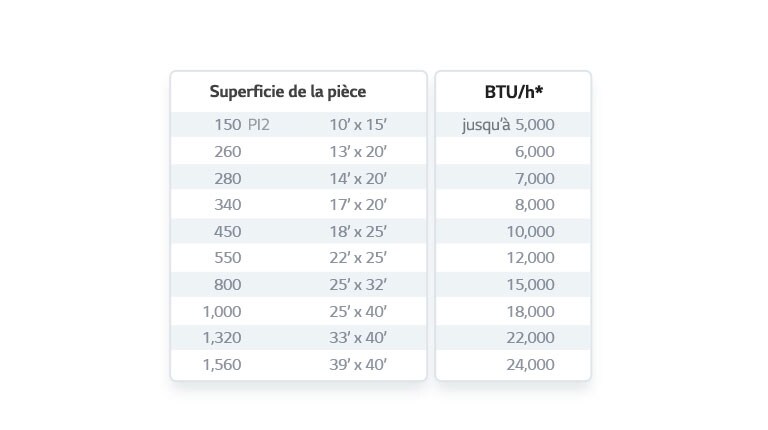Click the 260 square feet cell
The height and width of the screenshot is (430, 768).
click(x=228, y=152)
